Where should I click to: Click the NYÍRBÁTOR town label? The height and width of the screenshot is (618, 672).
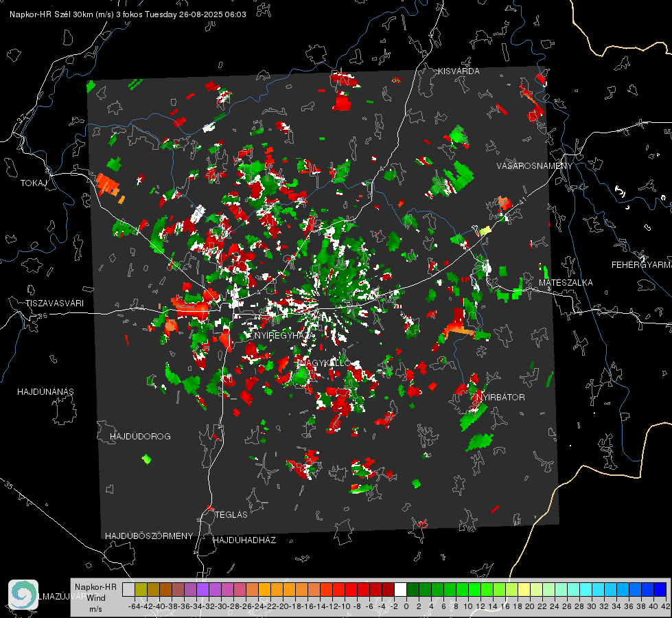click(x=500, y=397)
